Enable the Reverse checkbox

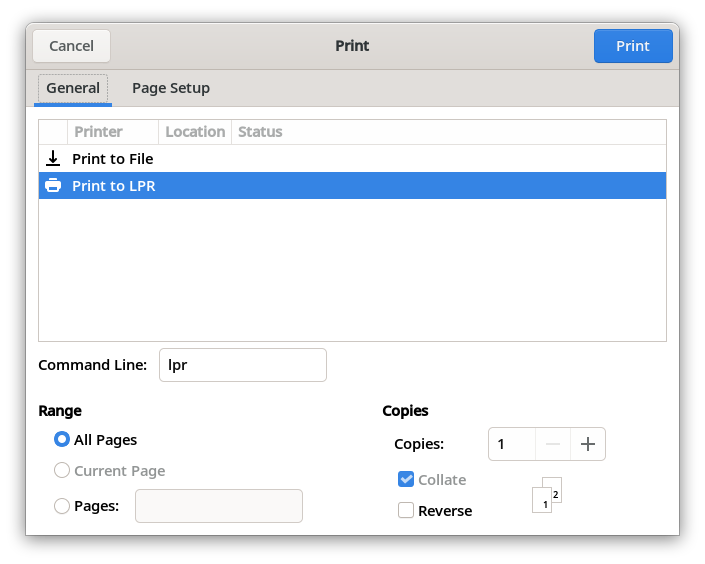[x=406, y=510]
